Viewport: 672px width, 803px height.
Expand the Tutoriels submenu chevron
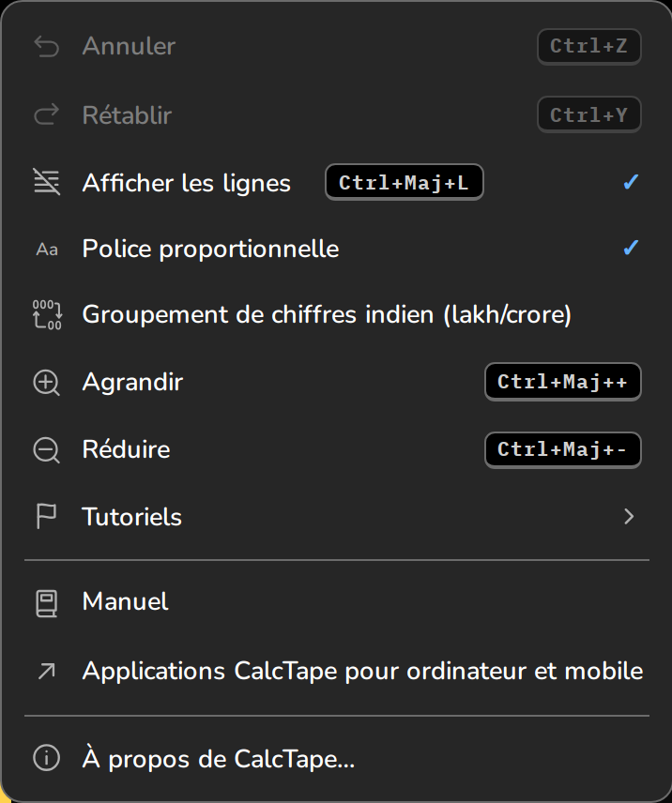click(629, 516)
